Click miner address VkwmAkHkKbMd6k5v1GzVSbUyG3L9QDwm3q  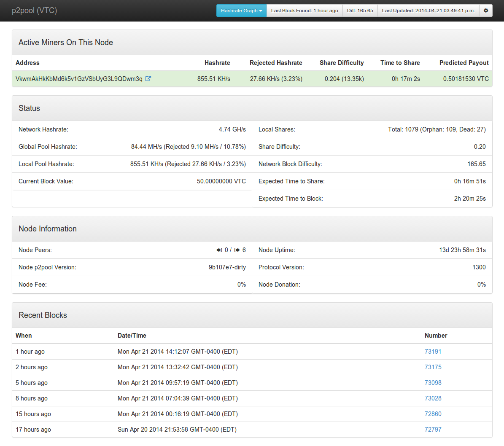(79, 79)
